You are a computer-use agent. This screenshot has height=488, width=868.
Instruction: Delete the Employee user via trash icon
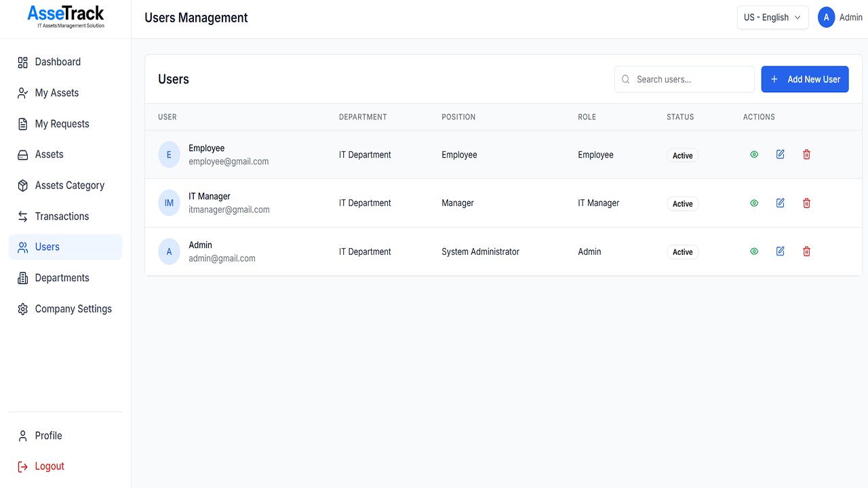(806, 155)
